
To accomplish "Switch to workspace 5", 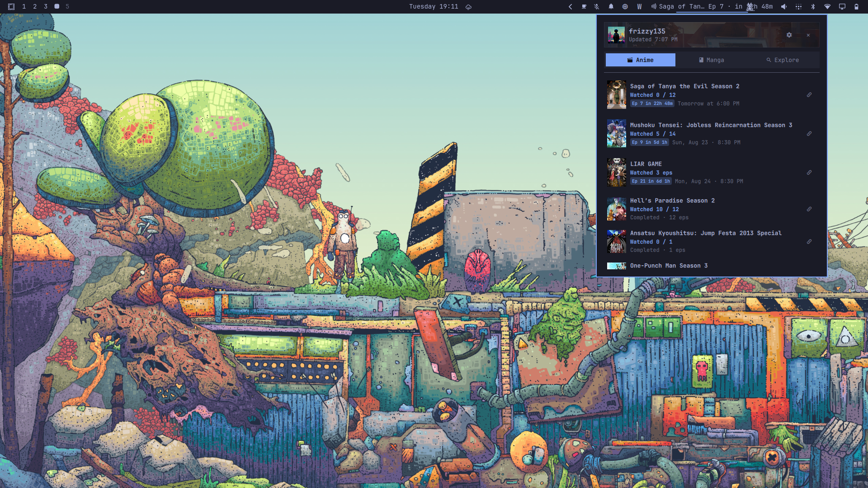I will [67, 6].
